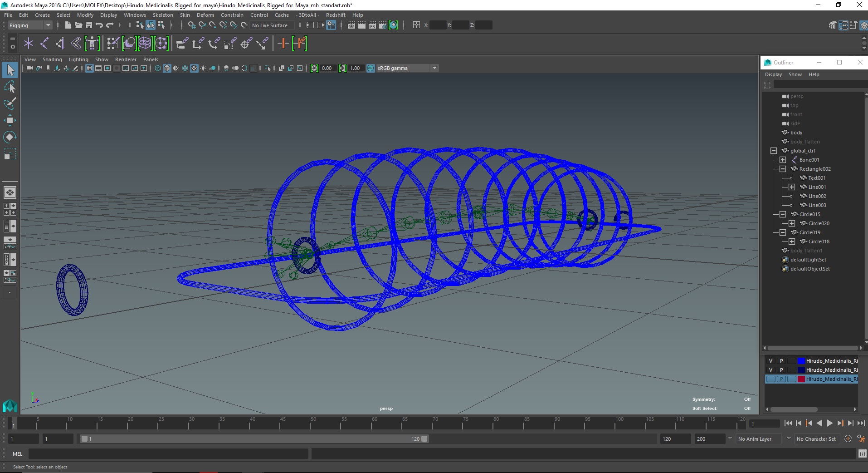Toggle smooth shade all in viewport
Screen dimensions: 868x473
click(x=167, y=68)
